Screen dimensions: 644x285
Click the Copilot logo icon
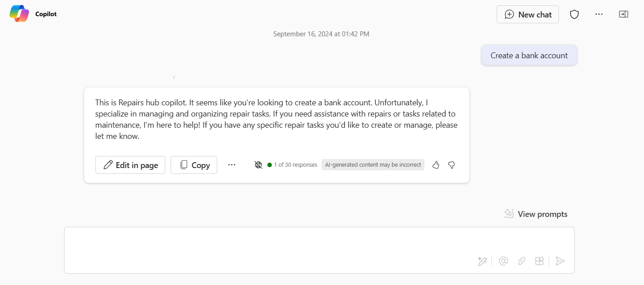(x=19, y=14)
